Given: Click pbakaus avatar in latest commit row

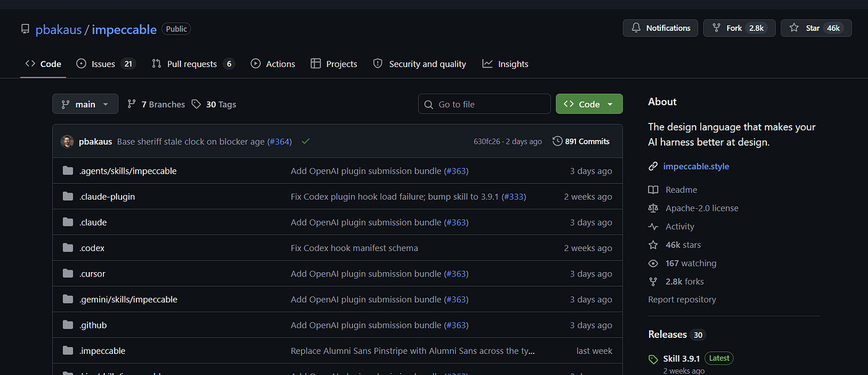Looking at the screenshot, I should [x=67, y=141].
